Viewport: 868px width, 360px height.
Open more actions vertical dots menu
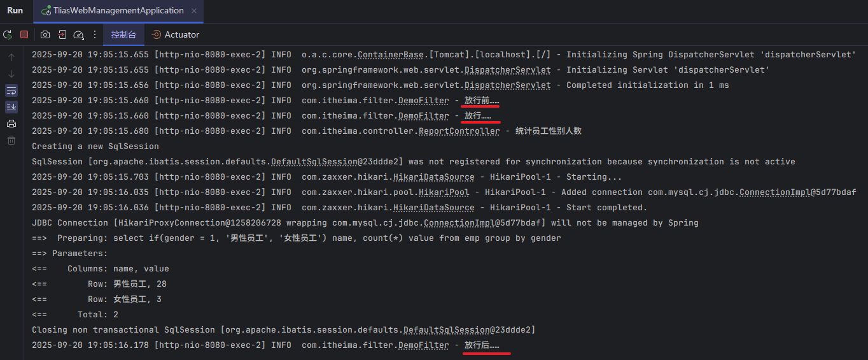tap(95, 34)
